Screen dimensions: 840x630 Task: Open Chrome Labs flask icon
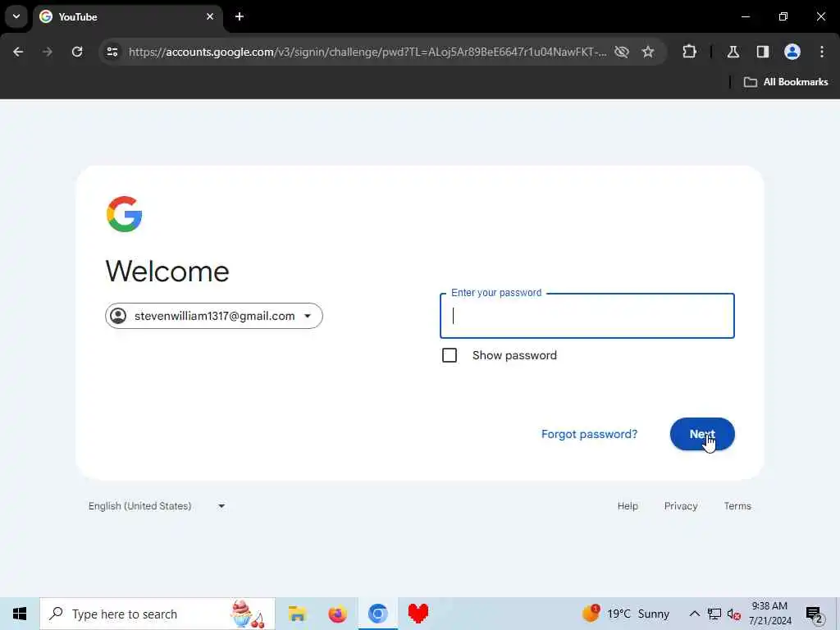733,52
